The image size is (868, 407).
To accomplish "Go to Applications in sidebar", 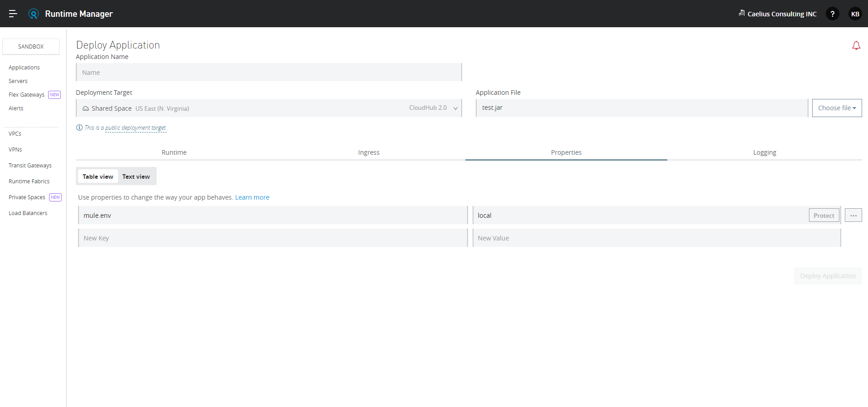I will tap(24, 68).
